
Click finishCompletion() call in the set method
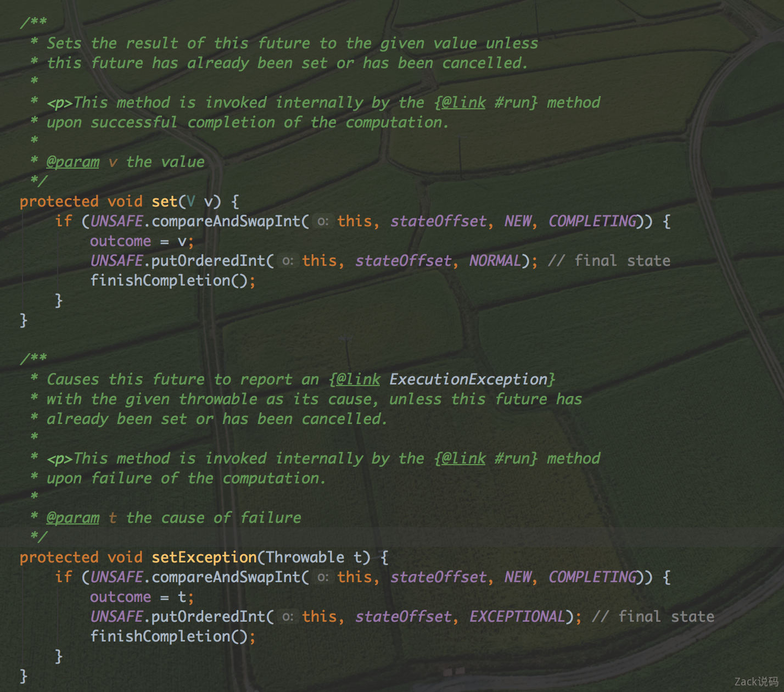pyautogui.click(x=169, y=281)
